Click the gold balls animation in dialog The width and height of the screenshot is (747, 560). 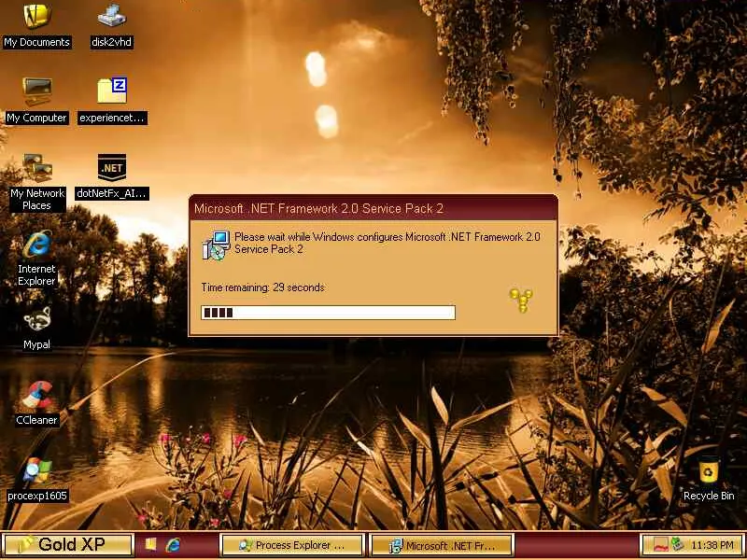521,300
